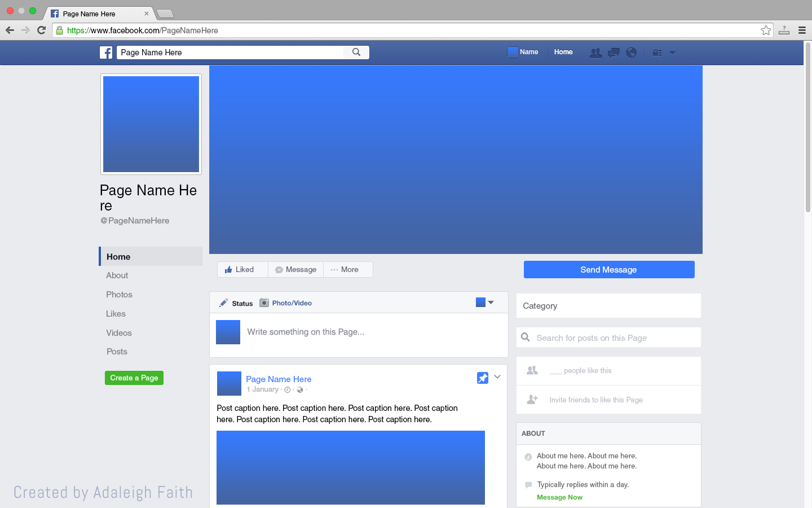
Task: Open the search magnifier in the Facebook navbar
Action: point(356,52)
